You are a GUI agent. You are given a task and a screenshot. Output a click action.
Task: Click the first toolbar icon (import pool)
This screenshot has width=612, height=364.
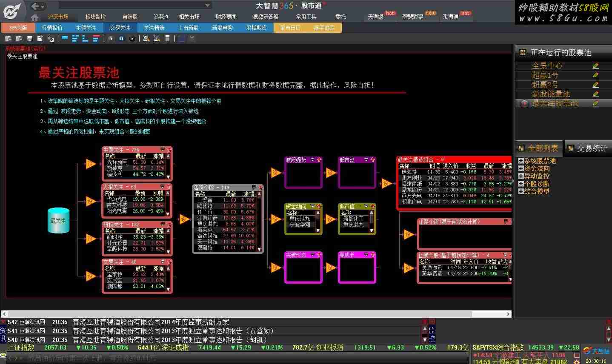8,39
